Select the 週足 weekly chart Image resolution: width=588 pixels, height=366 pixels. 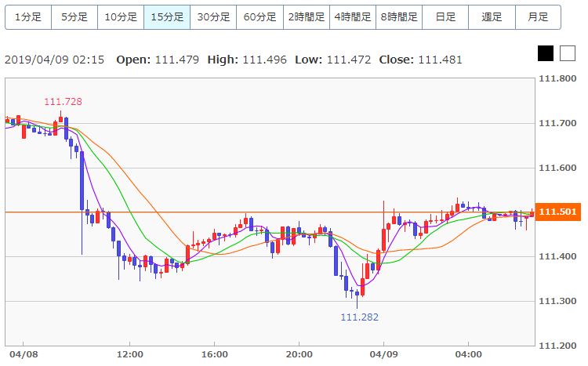(492, 17)
